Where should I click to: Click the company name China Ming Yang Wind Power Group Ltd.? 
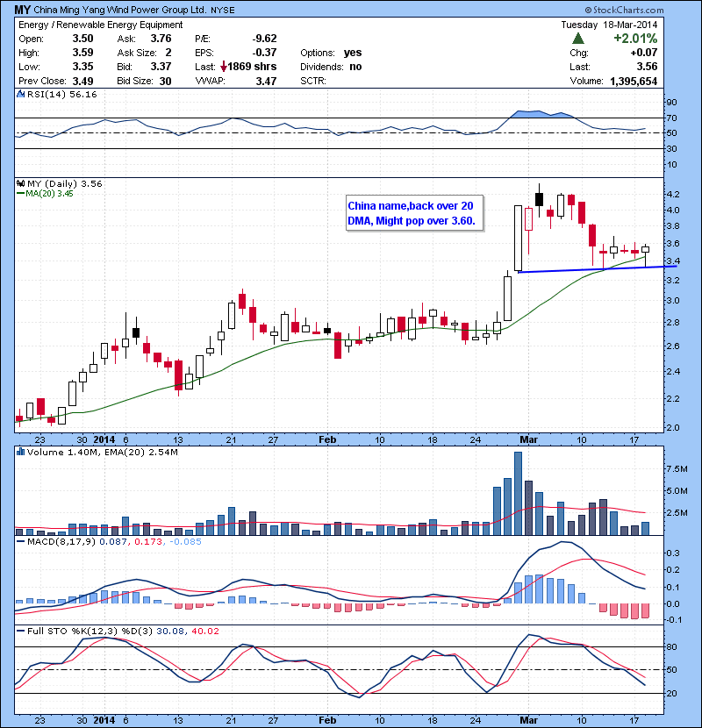click(120, 10)
